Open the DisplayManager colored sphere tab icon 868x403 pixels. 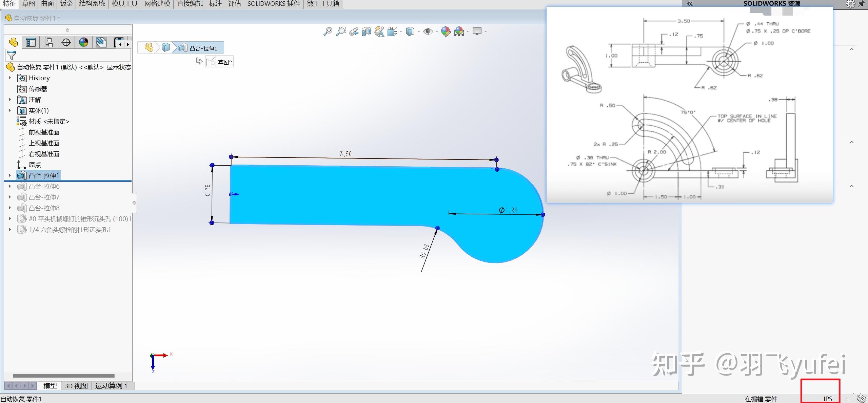tap(83, 42)
